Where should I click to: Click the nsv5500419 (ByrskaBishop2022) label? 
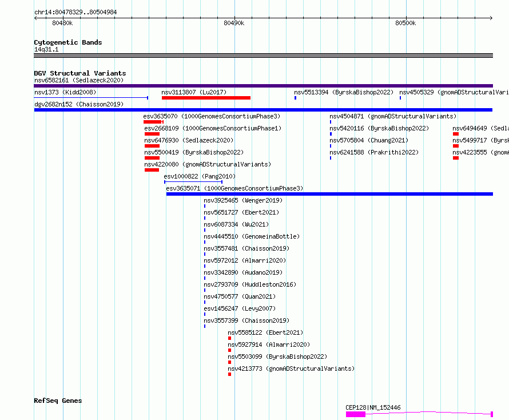tap(194, 152)
